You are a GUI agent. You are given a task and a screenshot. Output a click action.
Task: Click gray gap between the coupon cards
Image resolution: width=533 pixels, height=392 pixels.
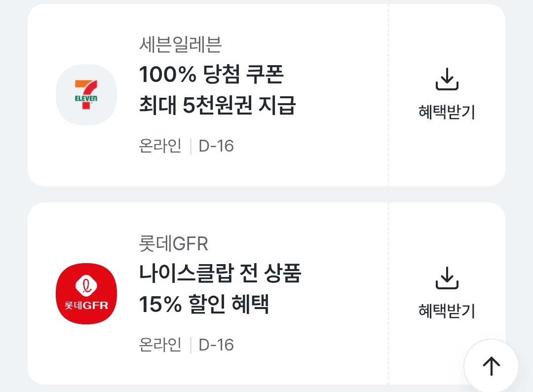click(x=266, y=194)
